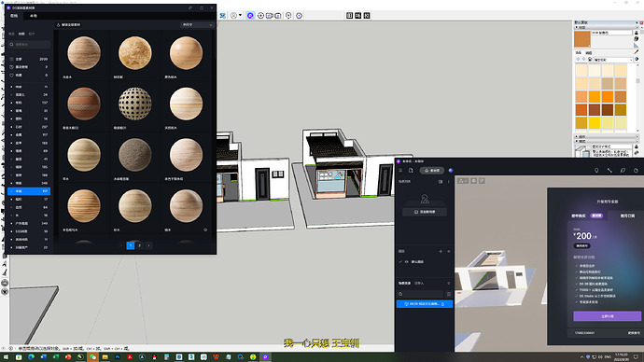Click the path tool icon in render toolbar
The image size is (644, 362).
pos(609,171)
